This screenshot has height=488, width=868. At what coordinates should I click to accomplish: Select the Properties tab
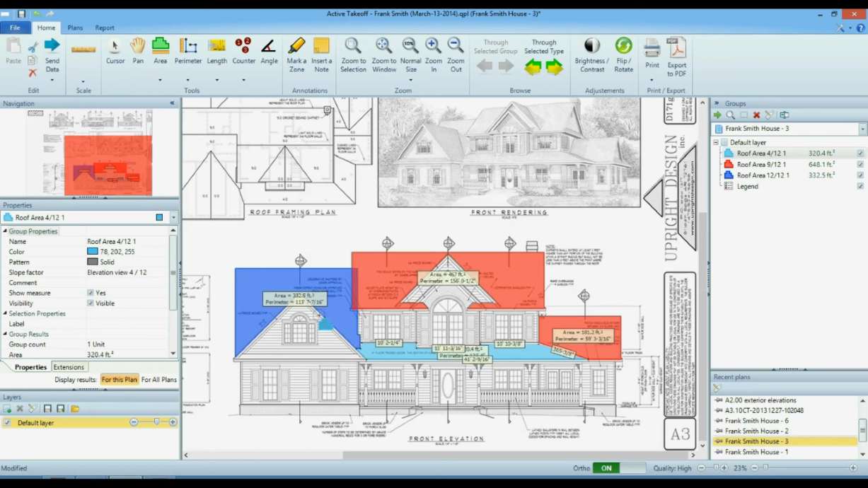pyautogui.click(x=30, y=367)
